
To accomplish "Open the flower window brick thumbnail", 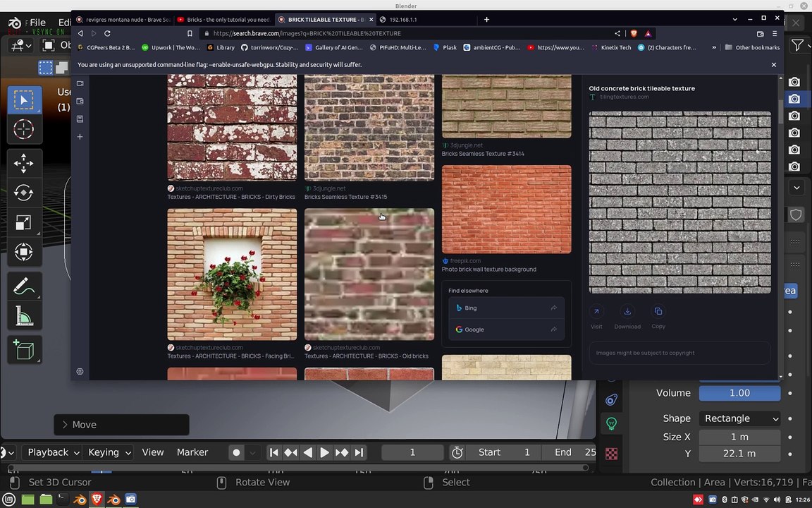I will (x=232, y=274).
